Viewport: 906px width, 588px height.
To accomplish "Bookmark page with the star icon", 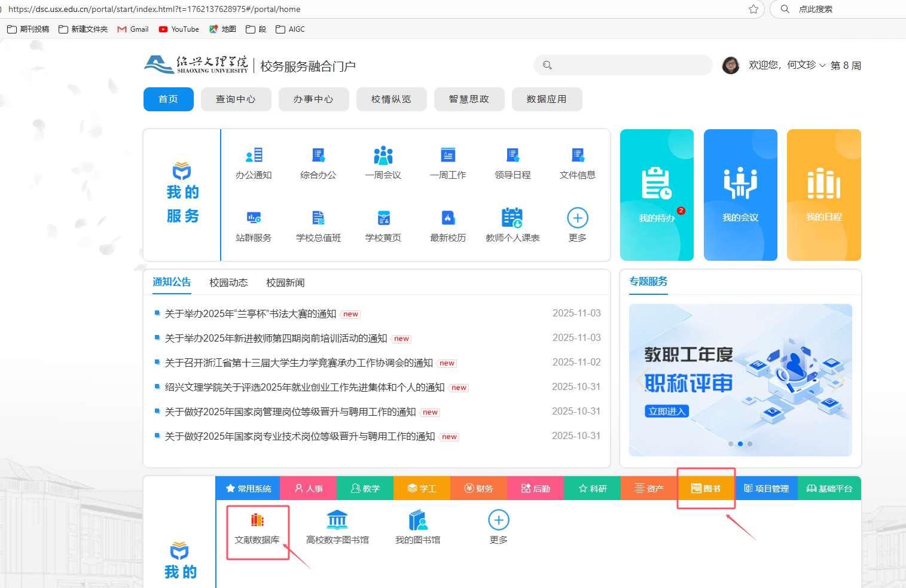I will click(754, 9).
